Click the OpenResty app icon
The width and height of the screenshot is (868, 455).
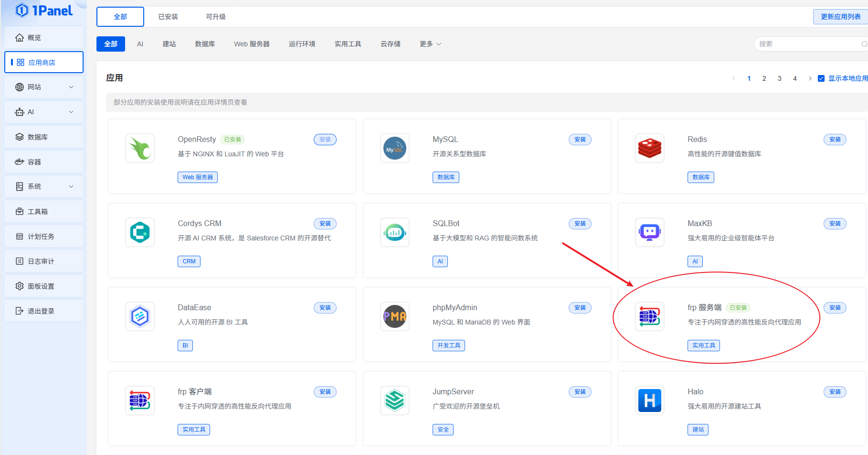(140, 148)
